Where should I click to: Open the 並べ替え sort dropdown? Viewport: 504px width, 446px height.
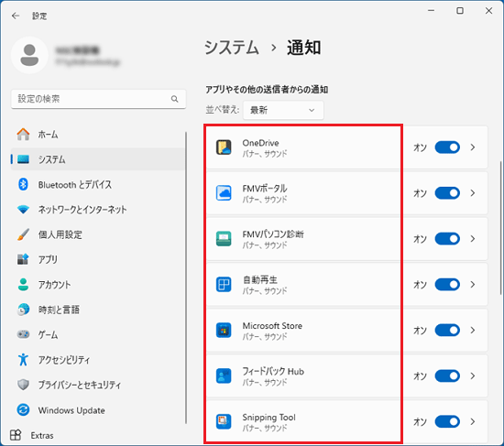[x=283, y=110]
